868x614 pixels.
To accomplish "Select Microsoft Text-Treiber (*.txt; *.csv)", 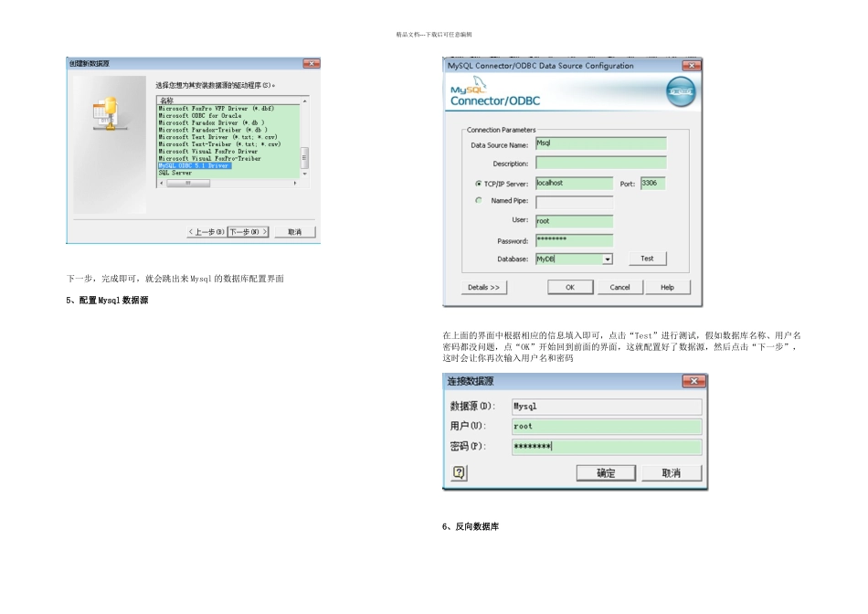I will point(220,144).
